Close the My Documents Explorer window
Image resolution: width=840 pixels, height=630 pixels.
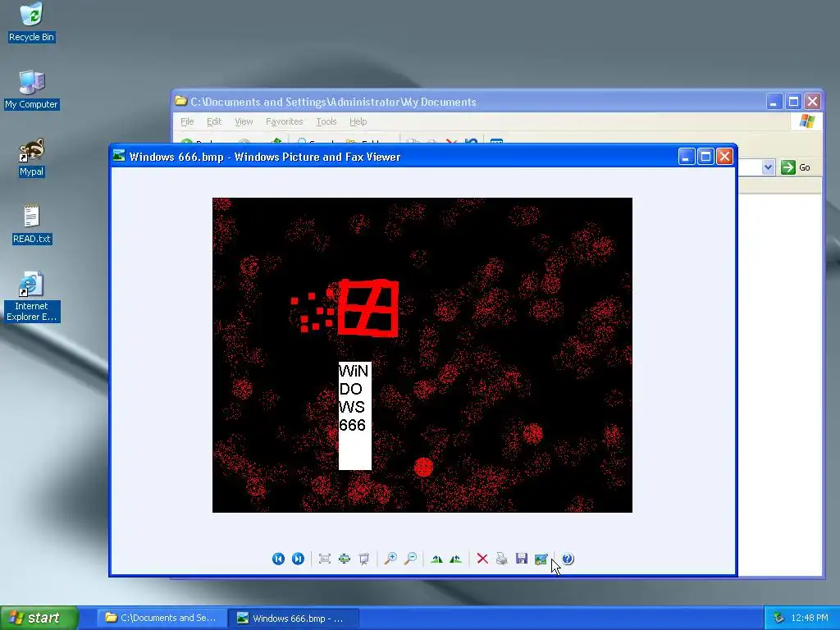(x=813, y=101)
